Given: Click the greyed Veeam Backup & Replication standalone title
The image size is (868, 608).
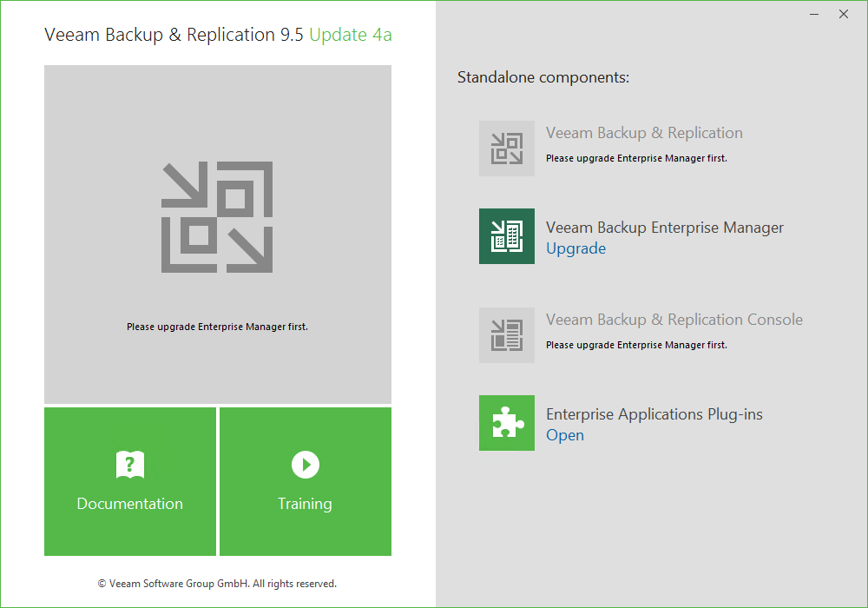Looking at the screenshot, I should tap(644, 133).
